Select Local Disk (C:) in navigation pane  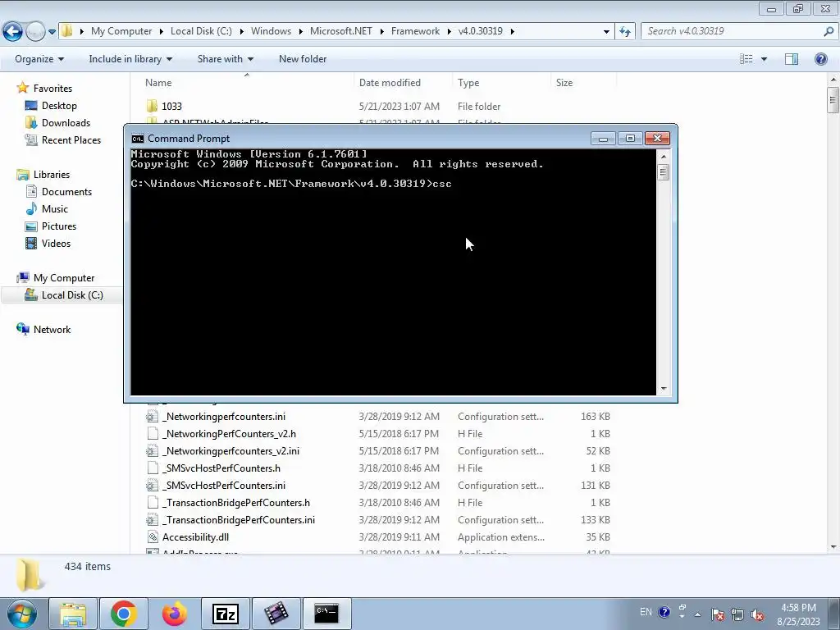pos(72,295)
